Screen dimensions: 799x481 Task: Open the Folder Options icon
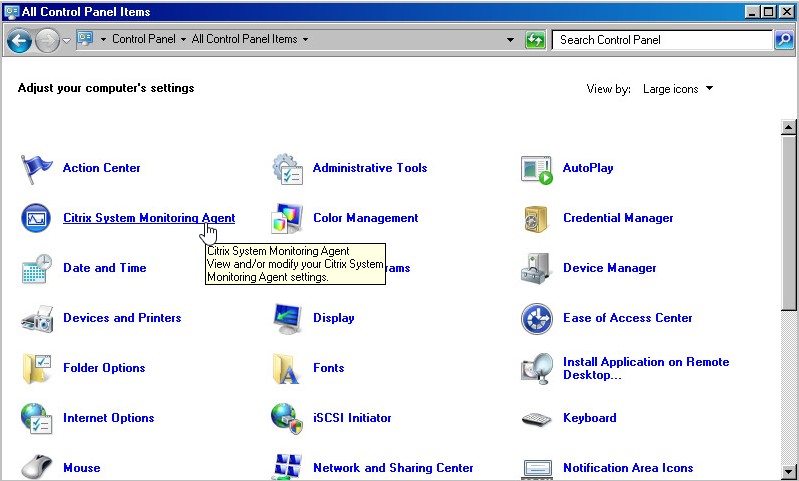click(37, 369)
